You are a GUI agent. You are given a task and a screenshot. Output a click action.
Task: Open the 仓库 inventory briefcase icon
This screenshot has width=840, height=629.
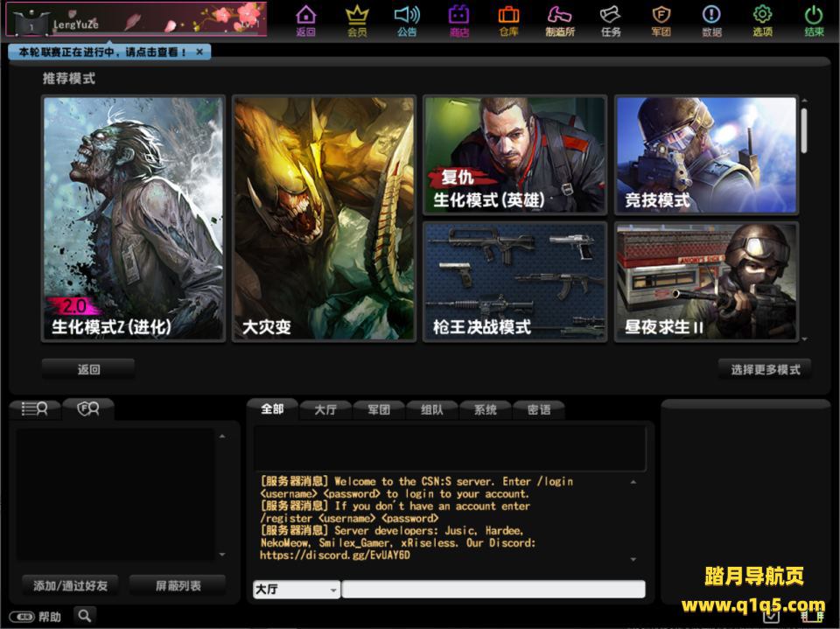coord(508,20)
